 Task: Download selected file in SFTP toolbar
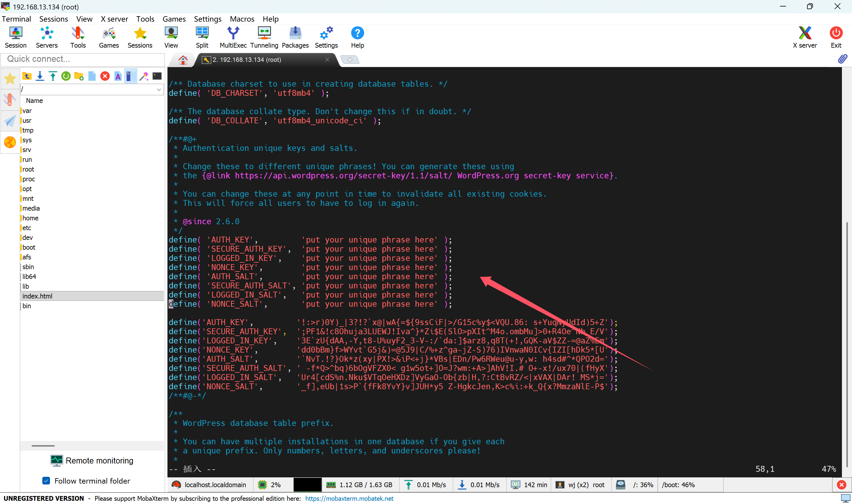pyautogui.click(x=40, y=76)
